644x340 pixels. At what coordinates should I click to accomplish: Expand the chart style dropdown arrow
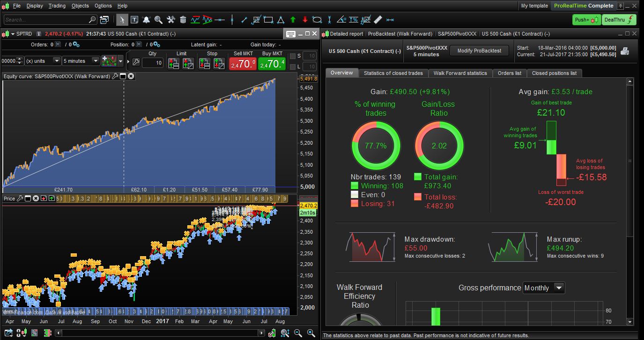[121, 61]
